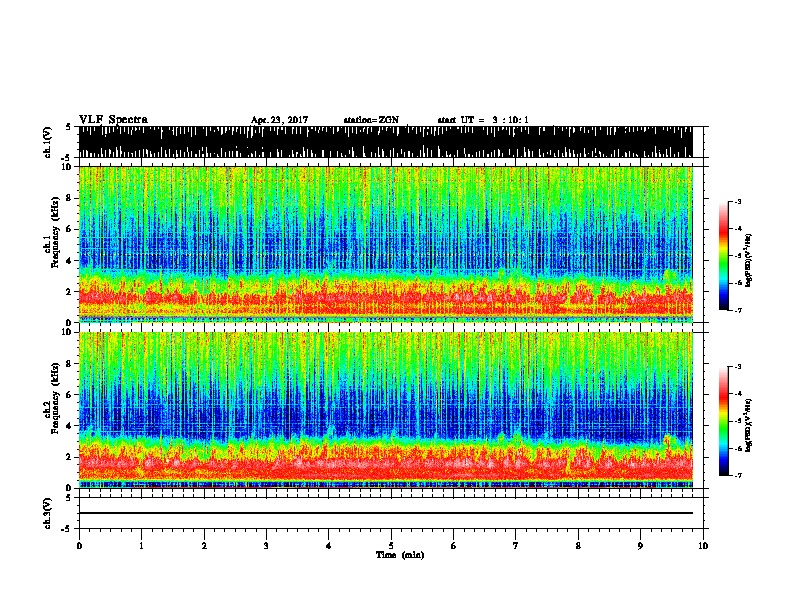
Task: Click the ch.2 spectrogram panel
Action: pyautogui.click(x=385, y=410)
